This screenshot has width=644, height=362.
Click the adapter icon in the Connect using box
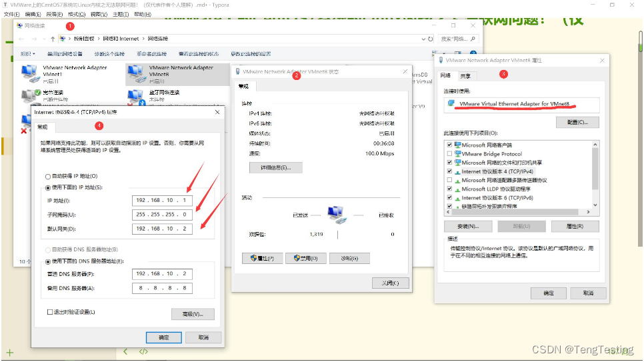pyautogui.click(x=451, y=103)
